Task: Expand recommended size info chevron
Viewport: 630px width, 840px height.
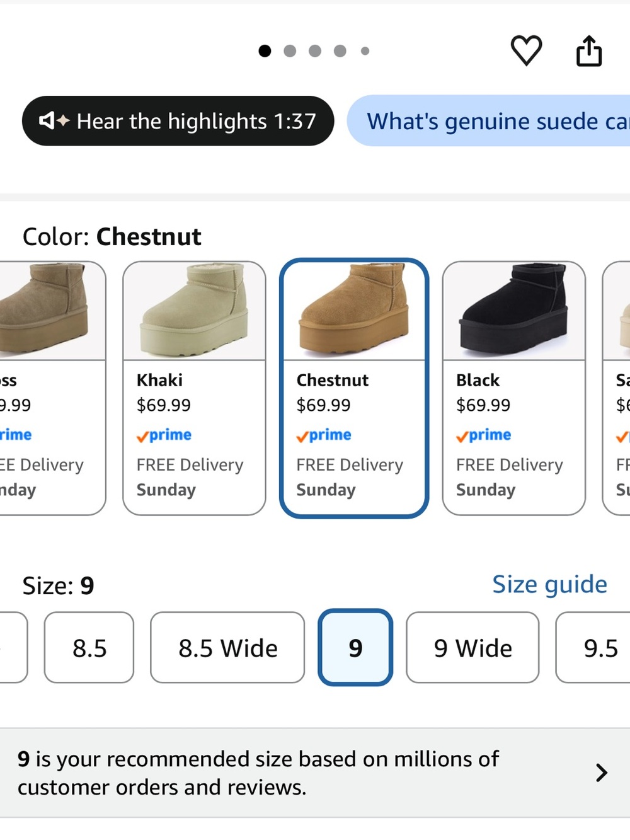Action: (602, 773)
